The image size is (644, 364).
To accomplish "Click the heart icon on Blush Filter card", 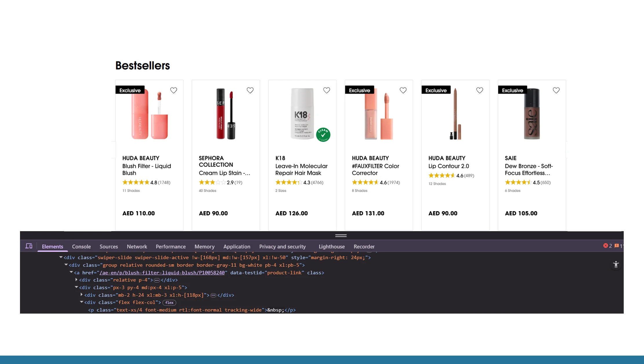I will coord(174,90).
